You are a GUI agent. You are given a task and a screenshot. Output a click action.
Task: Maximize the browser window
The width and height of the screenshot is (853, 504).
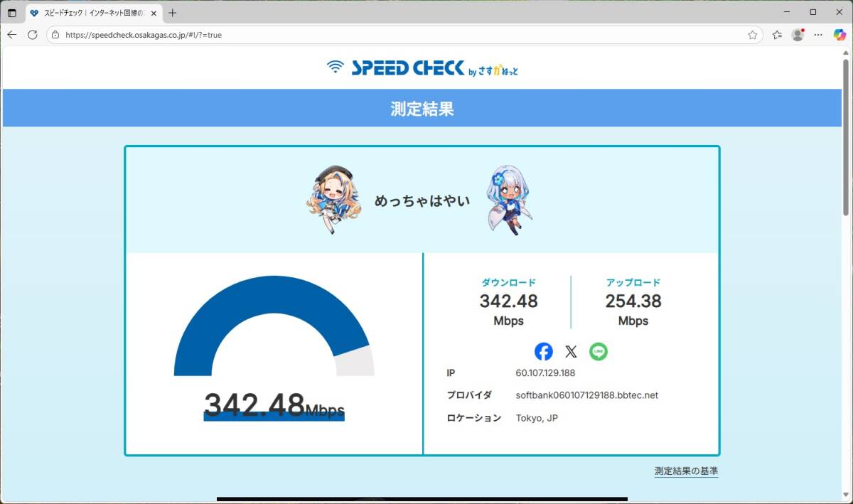813,12
